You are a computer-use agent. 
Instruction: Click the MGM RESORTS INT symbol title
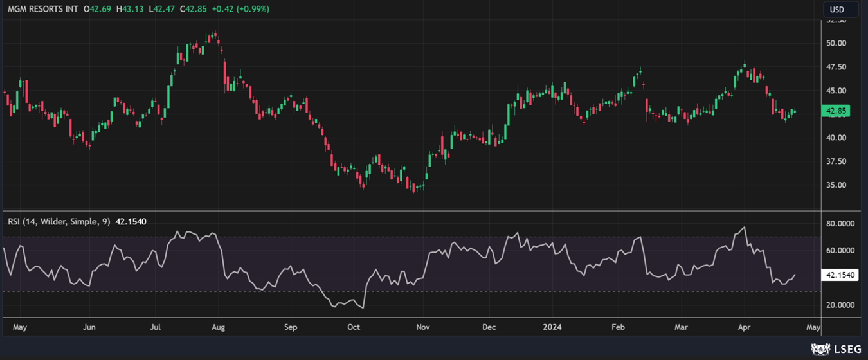point(43,9)
